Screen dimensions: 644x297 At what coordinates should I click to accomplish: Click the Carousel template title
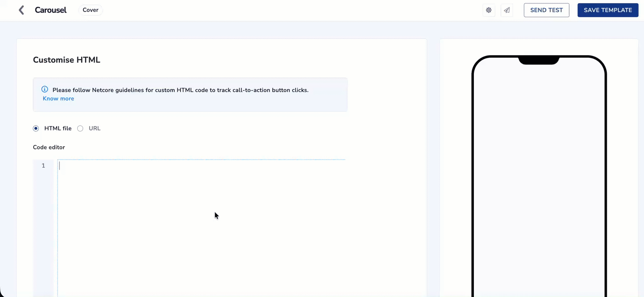point(50,10)
